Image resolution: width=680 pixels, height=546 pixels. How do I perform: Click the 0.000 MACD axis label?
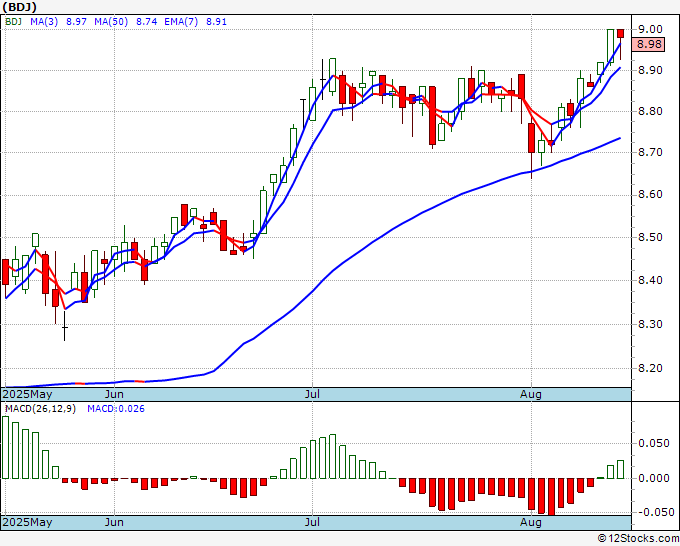pos(654,478)
